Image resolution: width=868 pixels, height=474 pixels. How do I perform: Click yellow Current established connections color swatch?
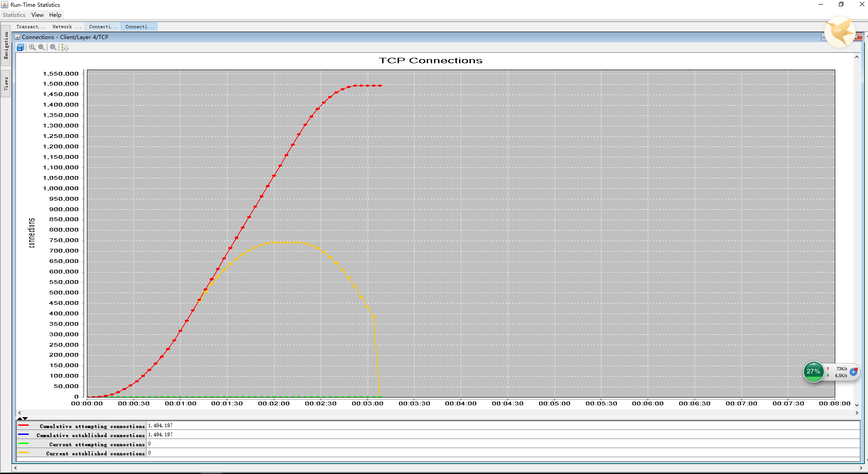pyautogui.click(x=24, y=453)
